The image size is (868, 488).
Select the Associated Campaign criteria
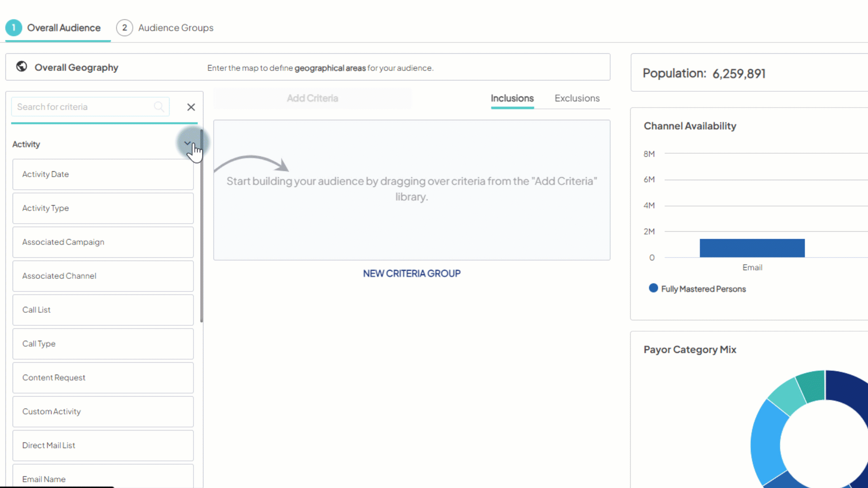pos(103,242)
